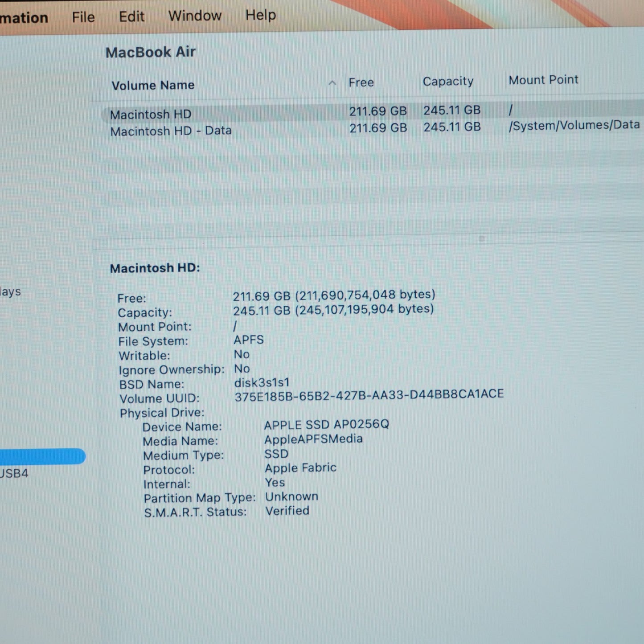Open the Edit menu
The image size is (644, 644).
tap(131, 16)
